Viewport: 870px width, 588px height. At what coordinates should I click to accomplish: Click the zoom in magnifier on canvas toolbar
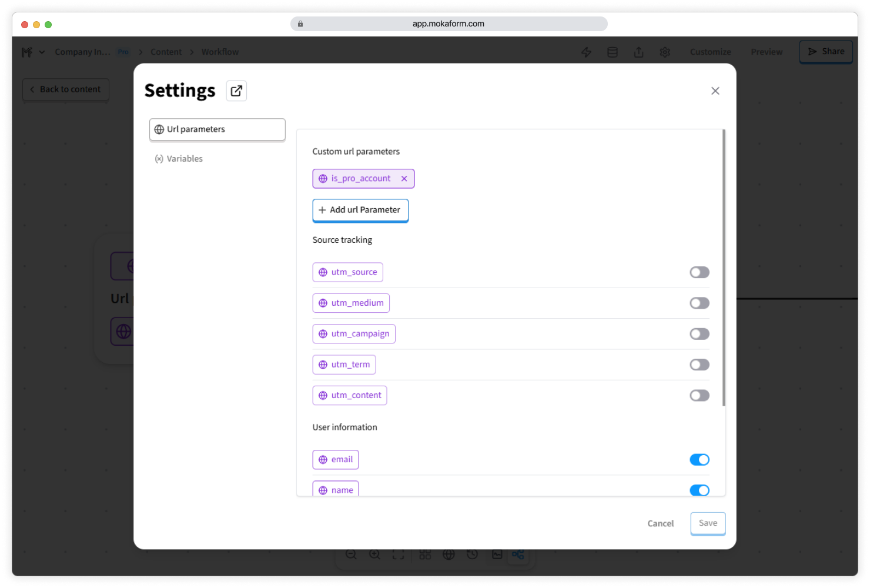(x=374, y=554)
